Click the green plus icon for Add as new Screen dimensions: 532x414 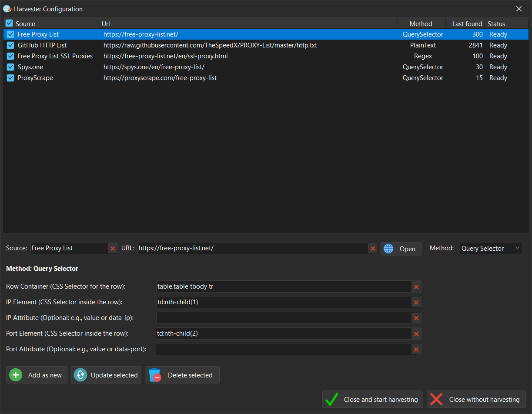click(16, 375)
